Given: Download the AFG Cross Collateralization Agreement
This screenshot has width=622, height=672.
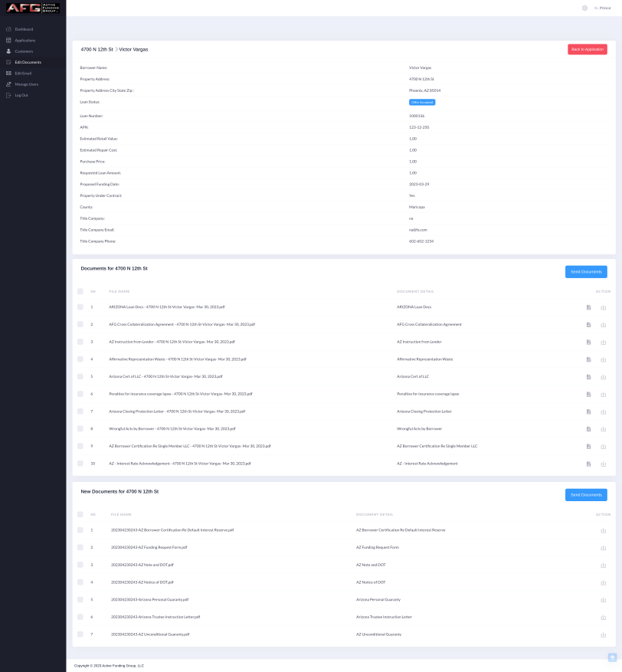Looking at the screenshot, I should click(603, 325).
